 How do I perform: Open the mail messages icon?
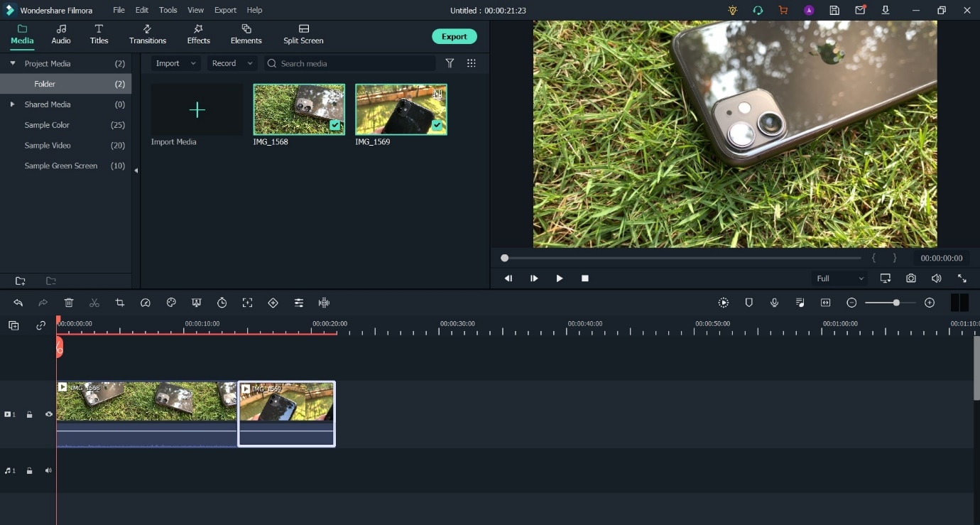tap(860, 10)
